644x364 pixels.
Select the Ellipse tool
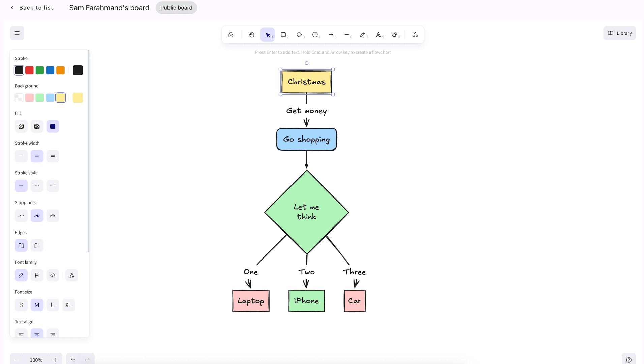(315, 34)
